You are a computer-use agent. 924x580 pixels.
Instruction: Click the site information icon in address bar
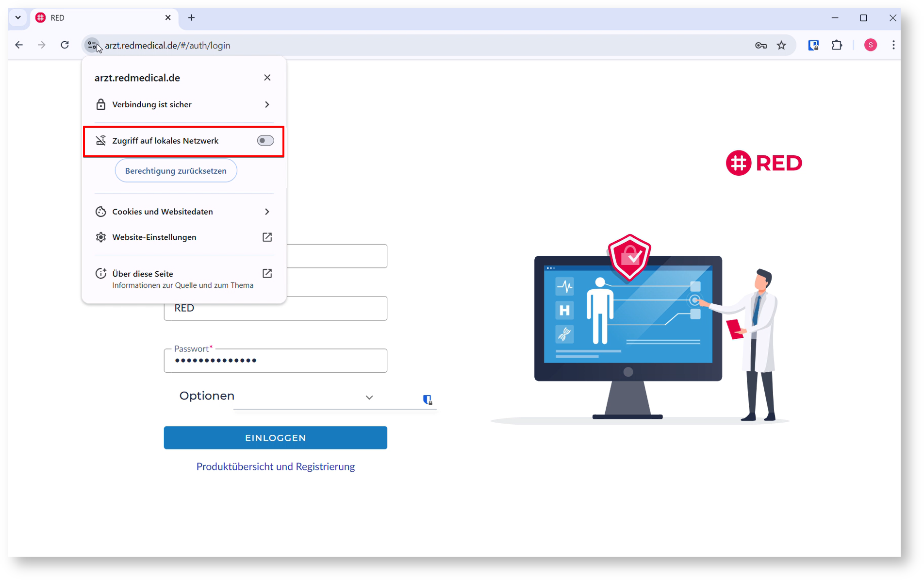coord(92,45)
